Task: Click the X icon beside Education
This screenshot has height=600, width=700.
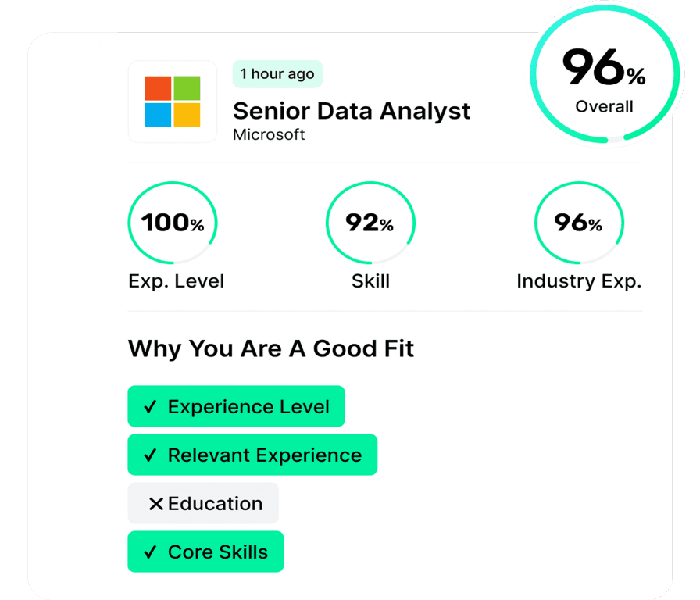Action: pyautogui.click(x=156, y=504)
